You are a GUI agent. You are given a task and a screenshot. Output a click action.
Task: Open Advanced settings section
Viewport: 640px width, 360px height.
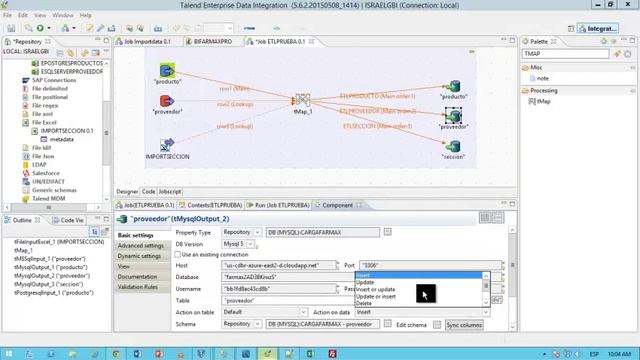[x=141, y=246]
